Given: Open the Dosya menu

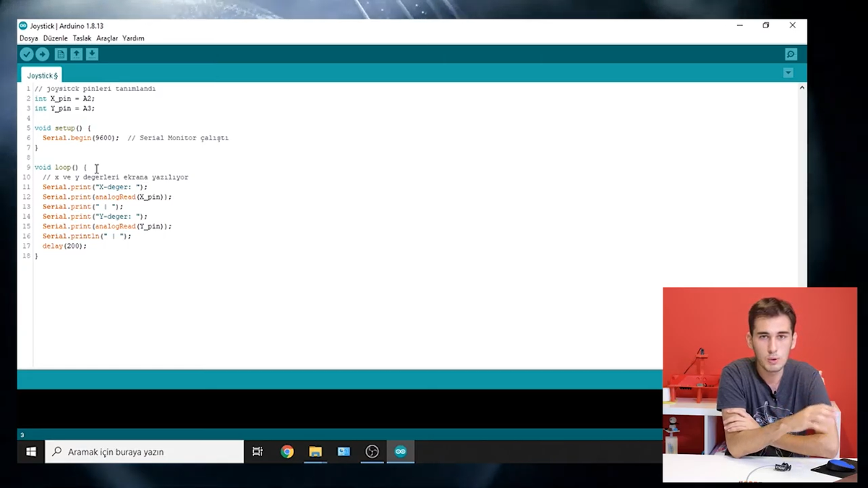Looking at the screenshot, I should click(29, 38).
